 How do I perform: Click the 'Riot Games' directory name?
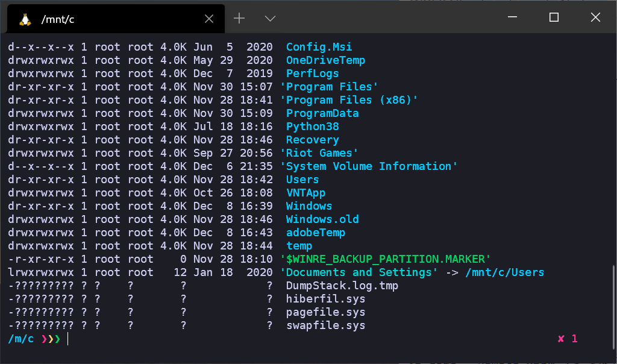click(x=319, y=153)
